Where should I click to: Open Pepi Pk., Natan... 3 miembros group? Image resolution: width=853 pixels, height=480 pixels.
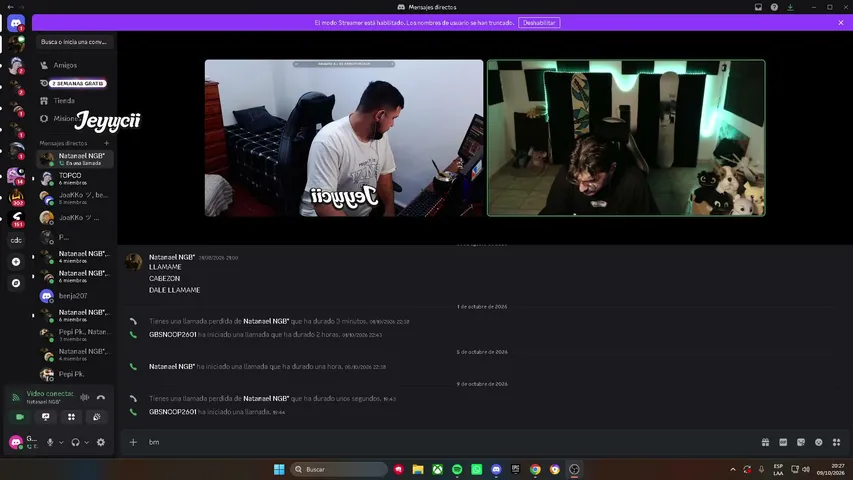[x=75, y=335]
